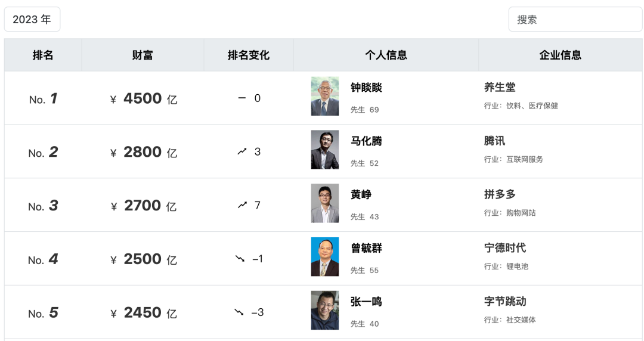
Task: Click the 搜索 search input field
Action: click(575, 20)
